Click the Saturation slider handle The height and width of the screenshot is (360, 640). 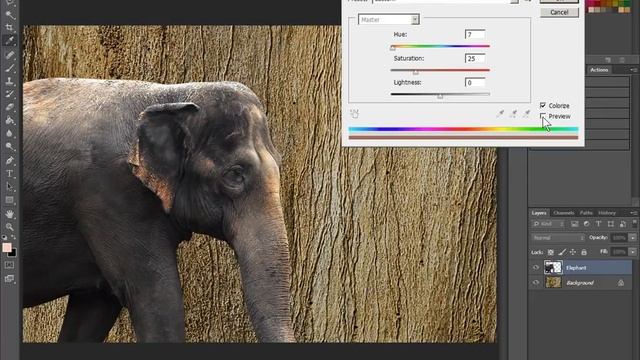(x=416, y=72)
